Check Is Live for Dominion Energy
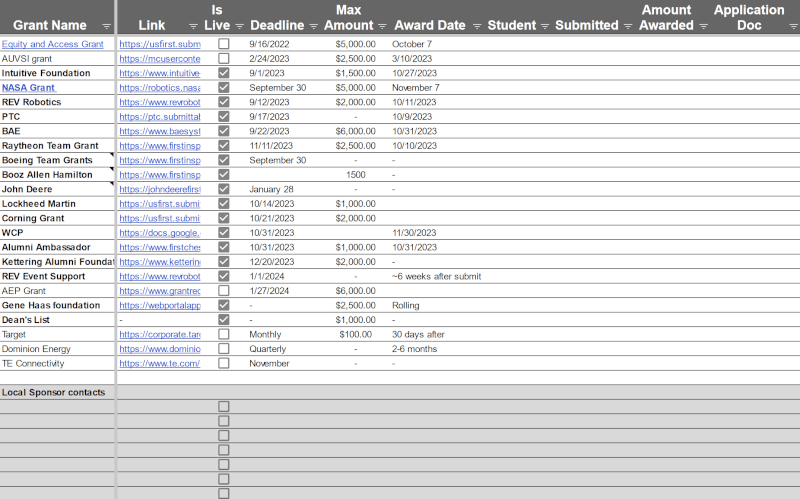The width and height of the screenshot is (800, 499). 223,349
